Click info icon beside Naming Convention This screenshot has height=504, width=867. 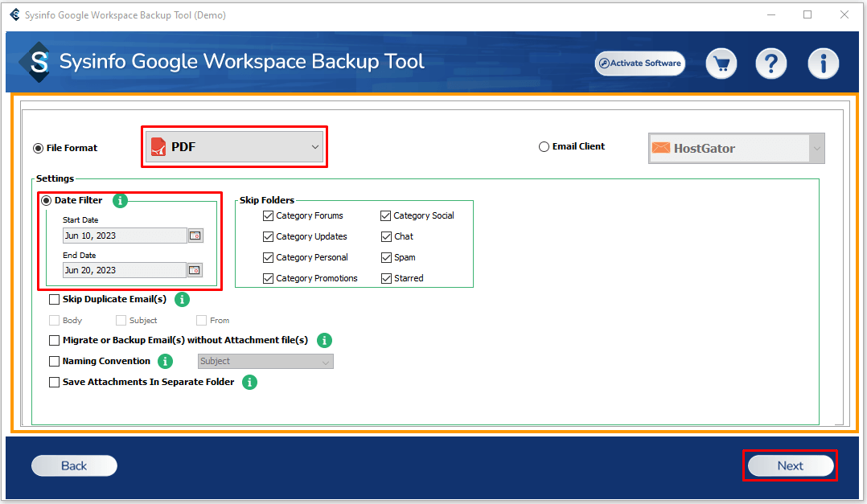click(x=166, y=362)
